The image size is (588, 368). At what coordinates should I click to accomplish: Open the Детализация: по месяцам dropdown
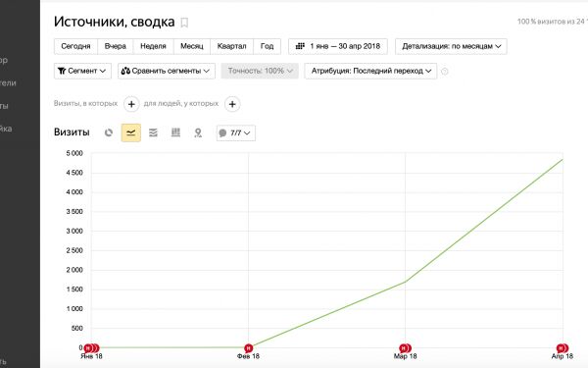click(x=451, y=46)
